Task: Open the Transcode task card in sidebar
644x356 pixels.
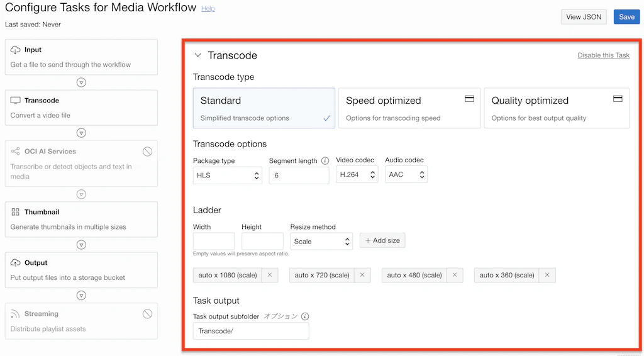Action: (x=81, y=108)
